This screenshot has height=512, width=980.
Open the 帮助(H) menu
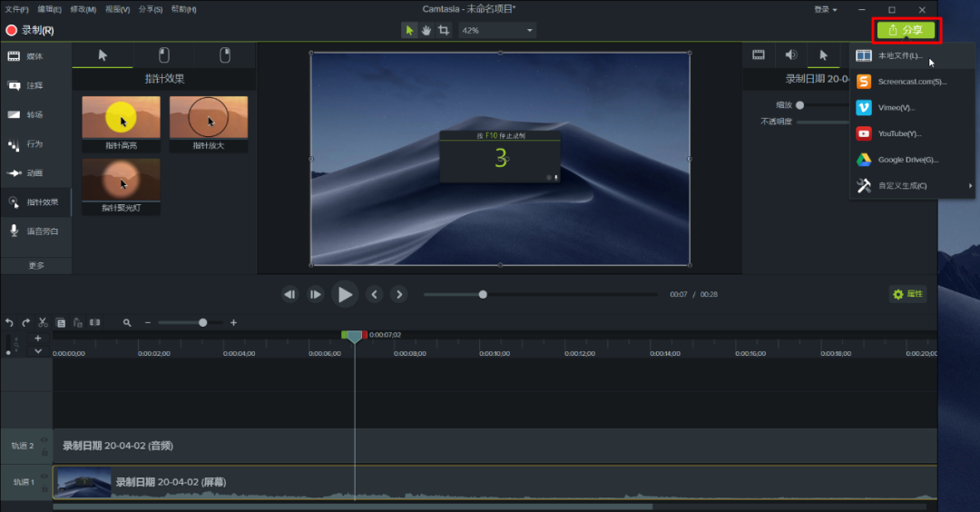[x=183, y=9]
